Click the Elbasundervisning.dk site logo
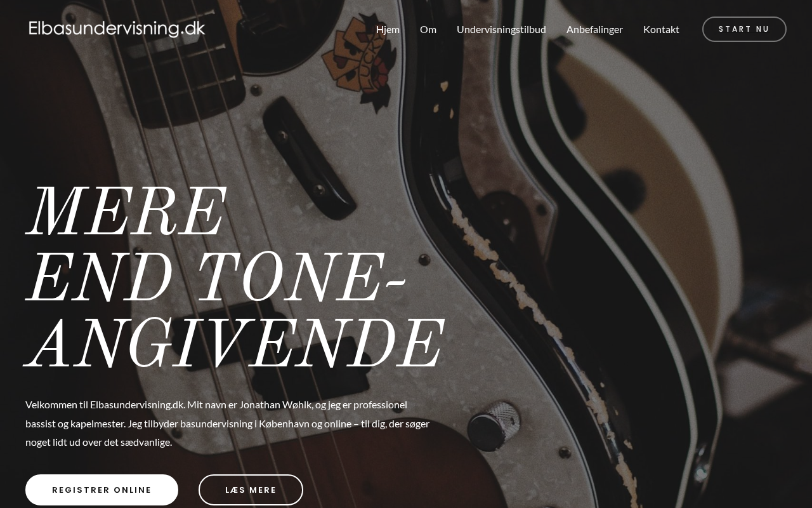The height and width of the screenshot is (508, 812). pos(117,29)
